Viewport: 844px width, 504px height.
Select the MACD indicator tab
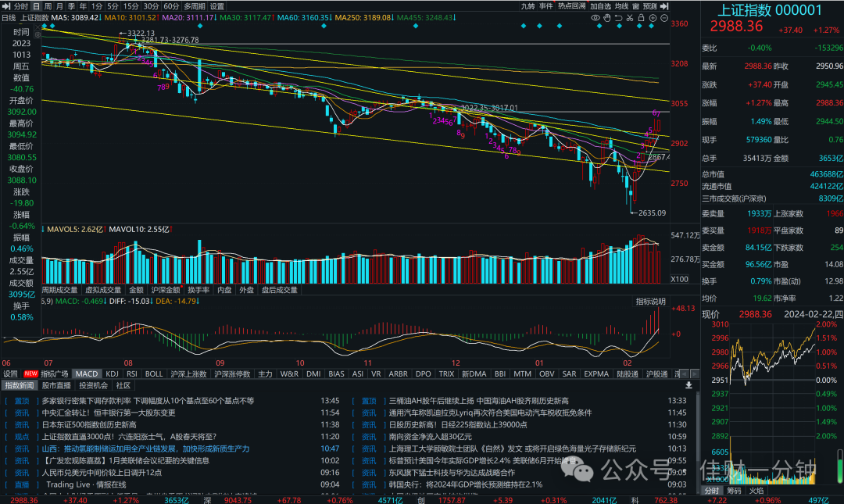(x=87, y=374)
